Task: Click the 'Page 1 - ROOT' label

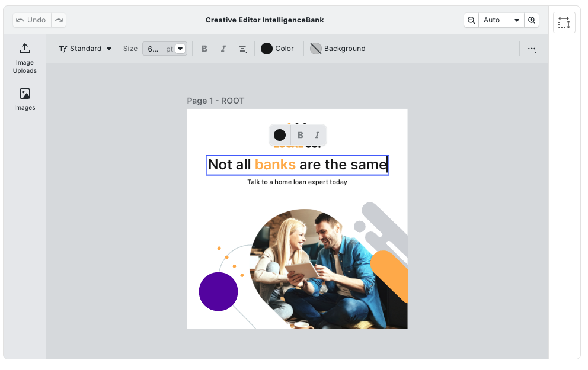Action: click(216, 101)
